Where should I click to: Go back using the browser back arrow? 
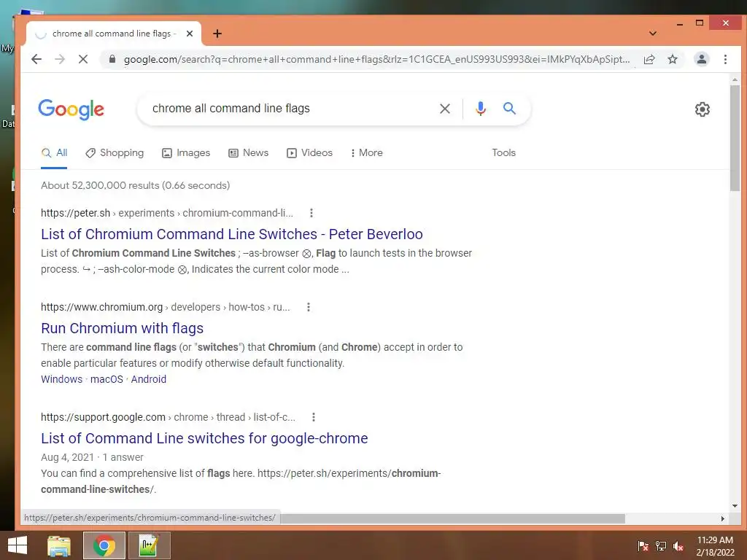(x=36, y=59)
